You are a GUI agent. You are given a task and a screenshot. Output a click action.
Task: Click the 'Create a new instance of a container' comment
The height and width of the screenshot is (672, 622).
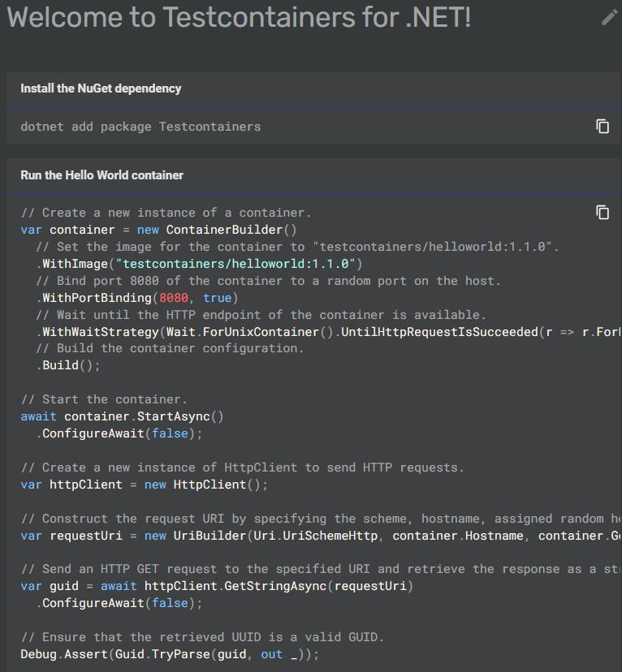166,213
